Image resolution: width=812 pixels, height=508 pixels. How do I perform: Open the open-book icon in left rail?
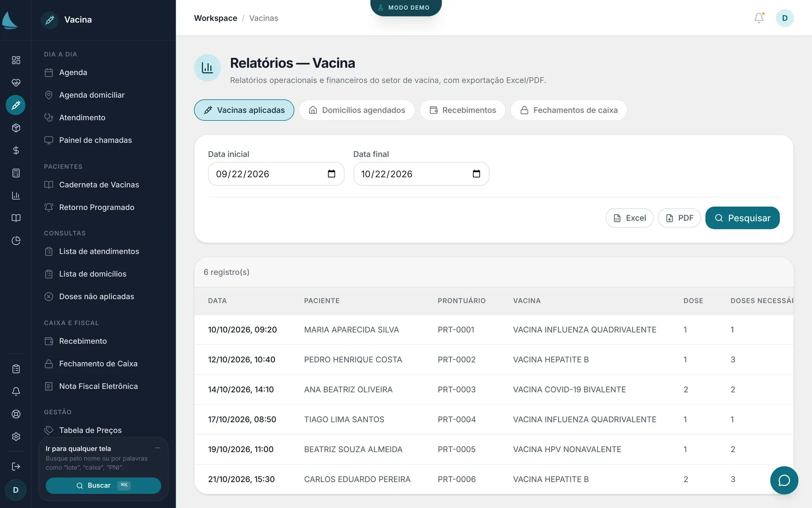click(16, 218)
